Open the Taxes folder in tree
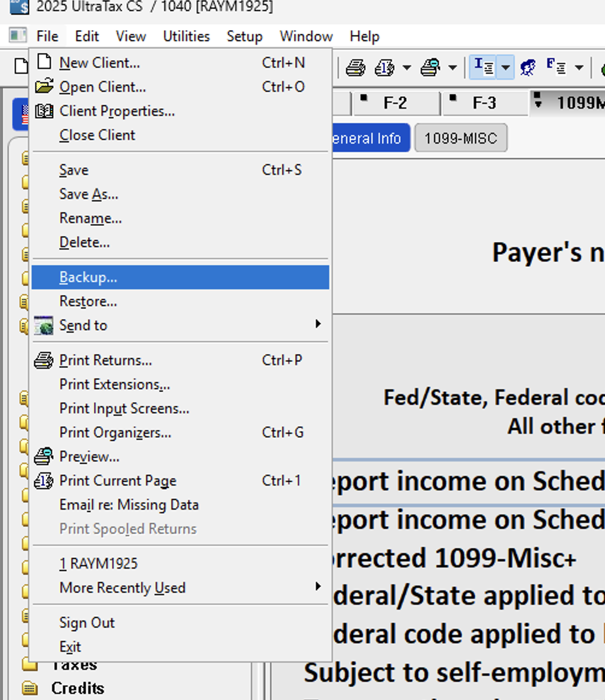This screenshot has width=605, height=700. tap(74, 666)
